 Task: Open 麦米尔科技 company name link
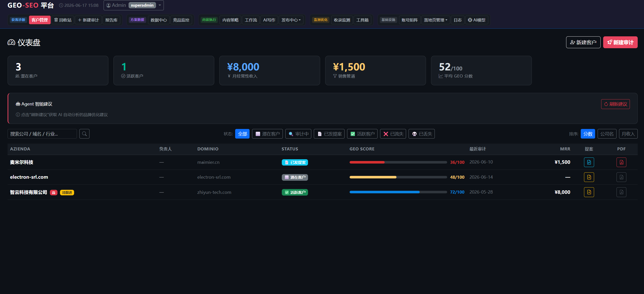(x=22, y=162)
